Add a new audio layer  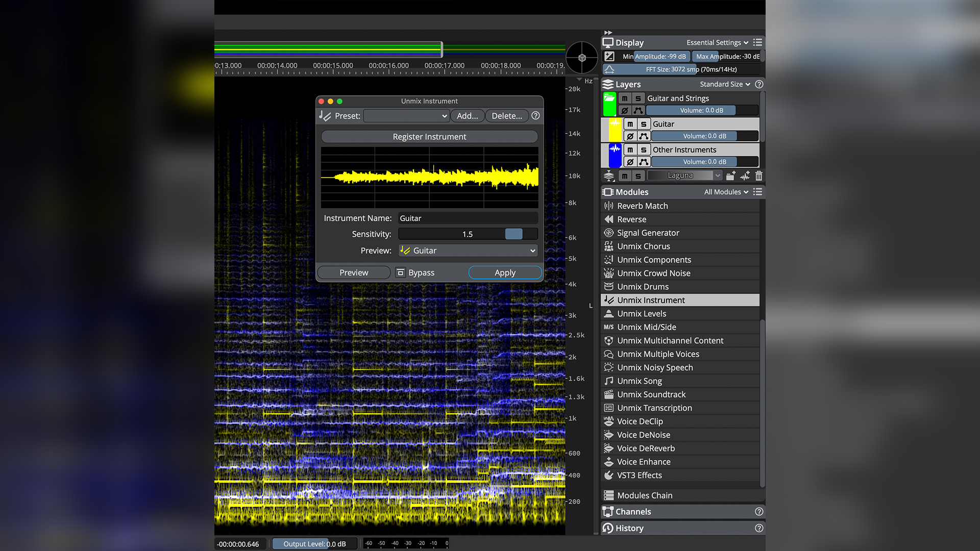point(745,176)
